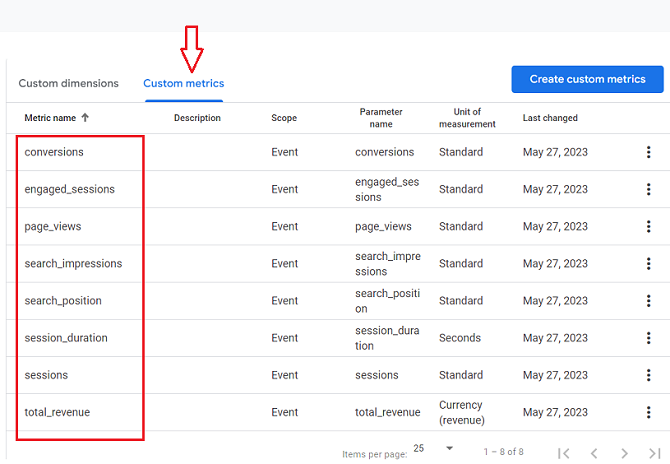This screenshot has width=670, height=464.
Task: Open more options for engaged_sessions row
Action: [x=648, y=189]
